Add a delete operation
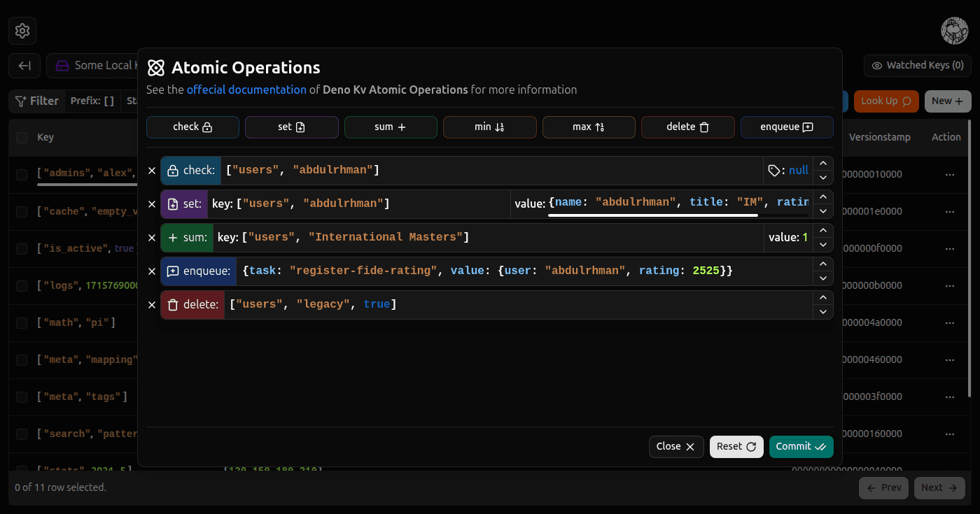The image size is (980, 514). (688, 127)
